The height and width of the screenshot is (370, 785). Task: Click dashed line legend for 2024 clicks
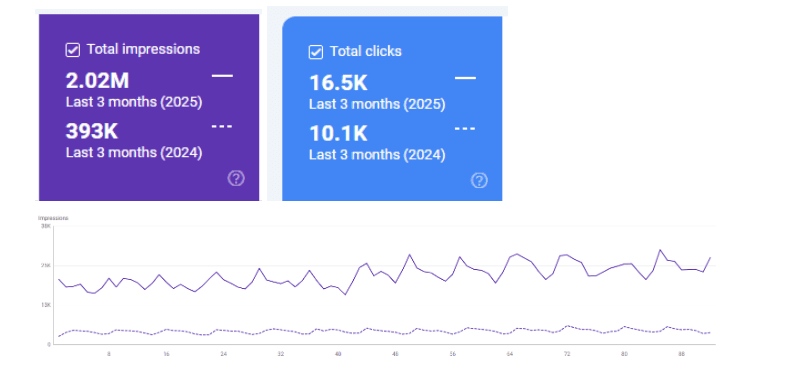(465, 129)
